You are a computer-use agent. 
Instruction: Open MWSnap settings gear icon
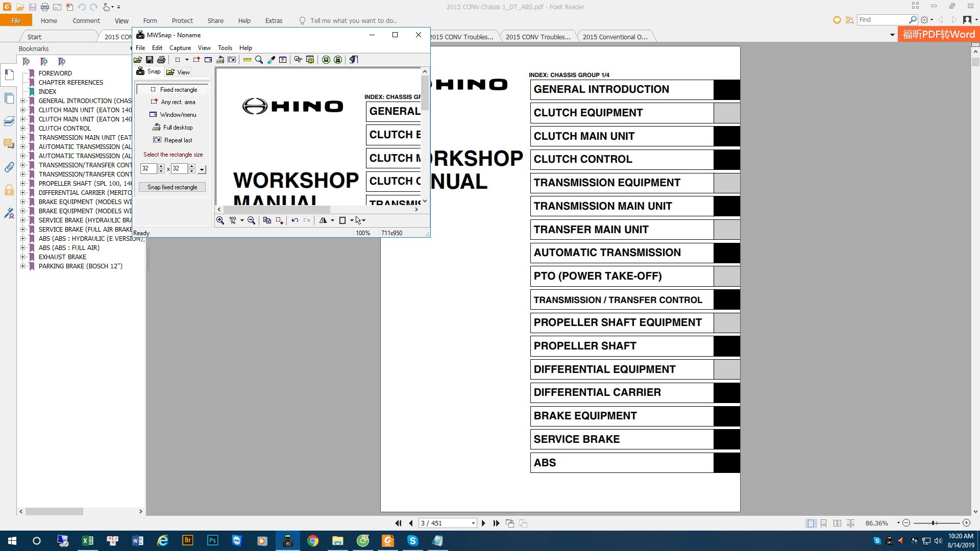[310, 60]
